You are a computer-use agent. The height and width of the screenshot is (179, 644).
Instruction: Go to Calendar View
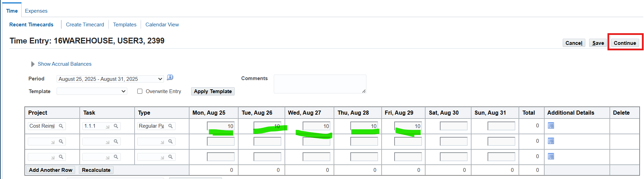coord(162,25)
